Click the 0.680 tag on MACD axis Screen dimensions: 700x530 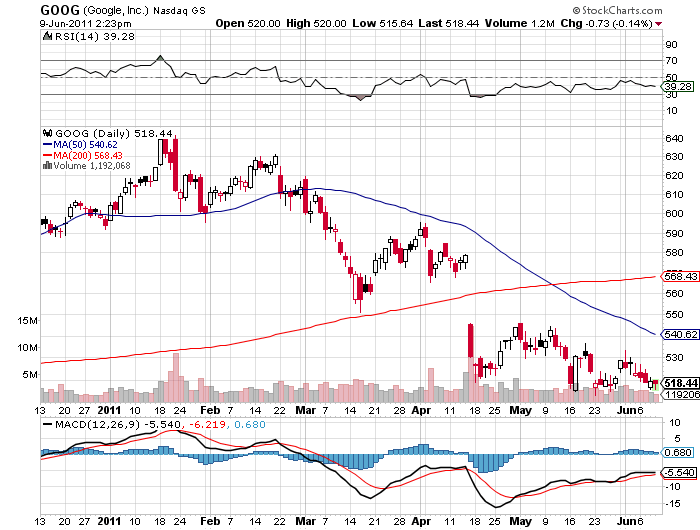click(x=678, y=453)
